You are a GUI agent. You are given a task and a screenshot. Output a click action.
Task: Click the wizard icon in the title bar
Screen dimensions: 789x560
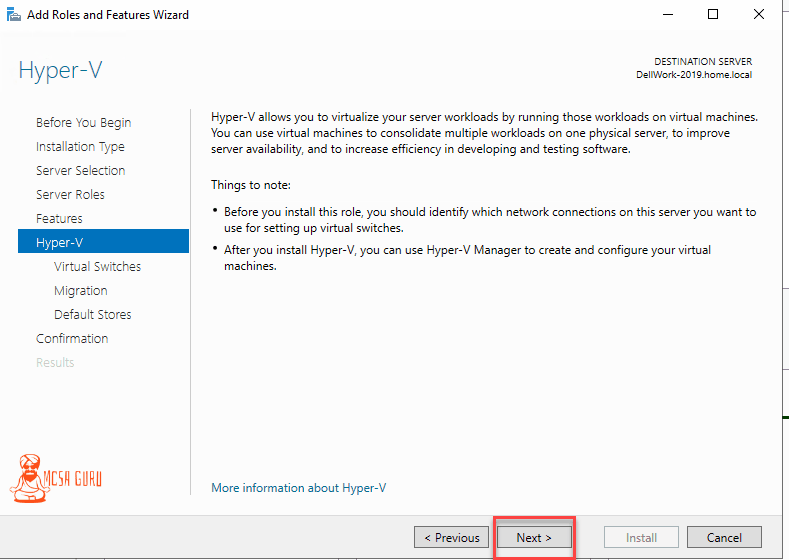(14, 15)
